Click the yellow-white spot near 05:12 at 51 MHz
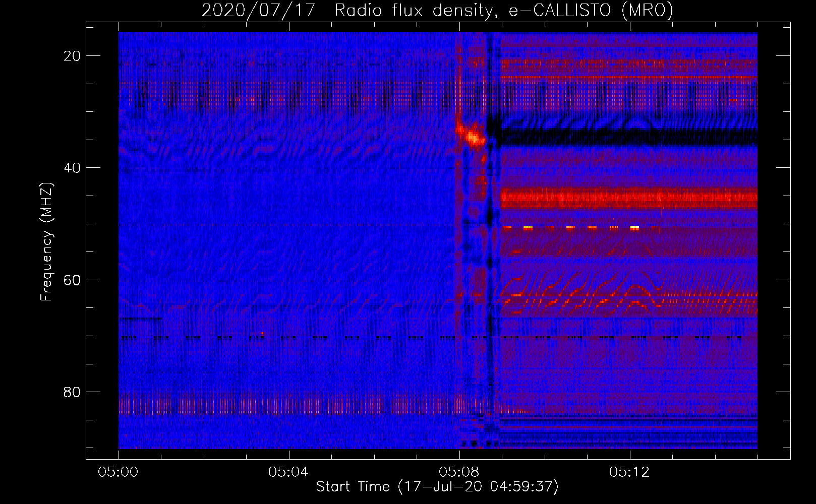The width and height of the screenshot is (816, 504). [634, 228]
